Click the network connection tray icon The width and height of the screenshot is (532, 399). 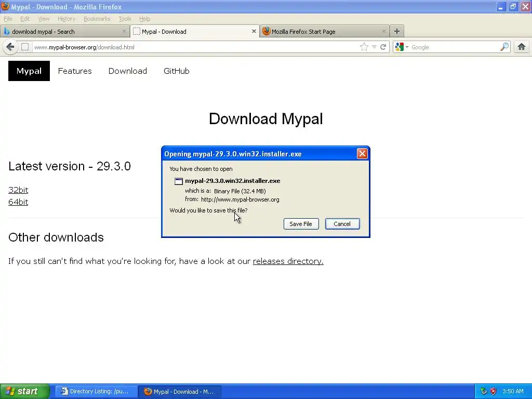pyautogui.click(x=484, y=391)
